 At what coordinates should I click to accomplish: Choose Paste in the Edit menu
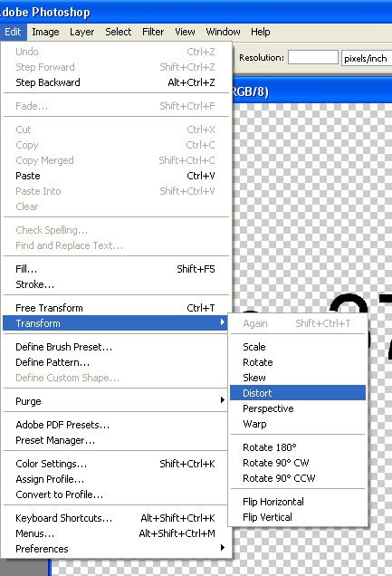(x=117, y=176)
